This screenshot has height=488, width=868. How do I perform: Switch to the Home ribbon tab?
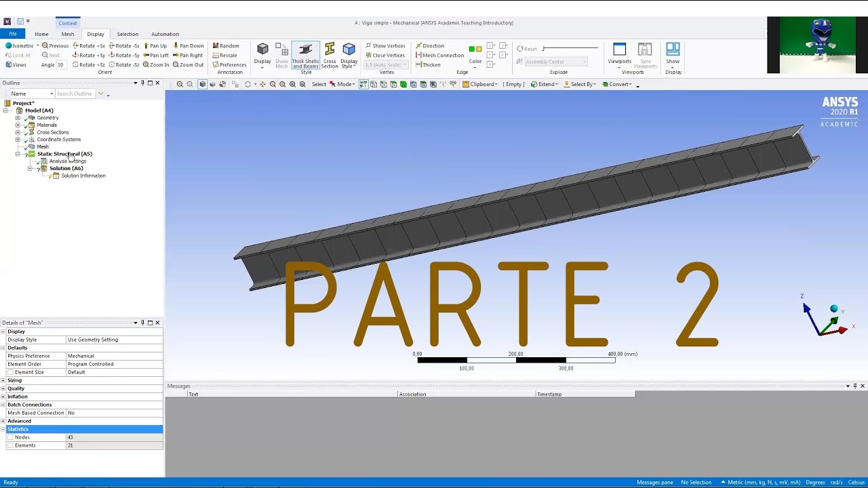(41, 34)
